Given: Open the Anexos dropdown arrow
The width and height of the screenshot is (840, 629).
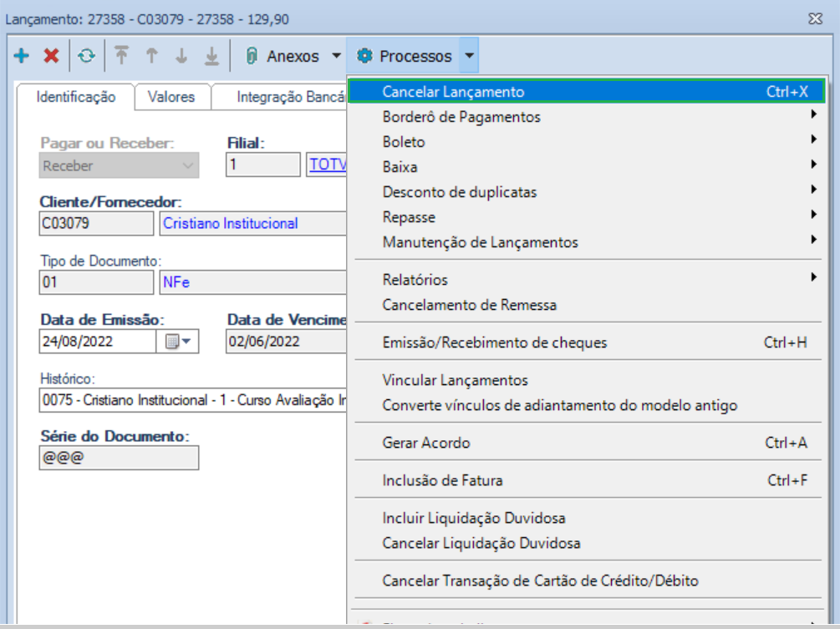Looking at the screenshot, I should [x=337, y=55].
